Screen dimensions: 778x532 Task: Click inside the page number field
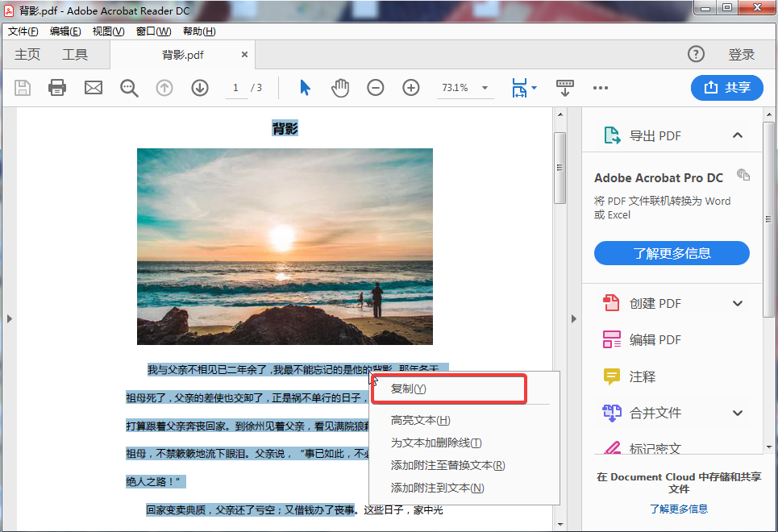coord(236,87)
